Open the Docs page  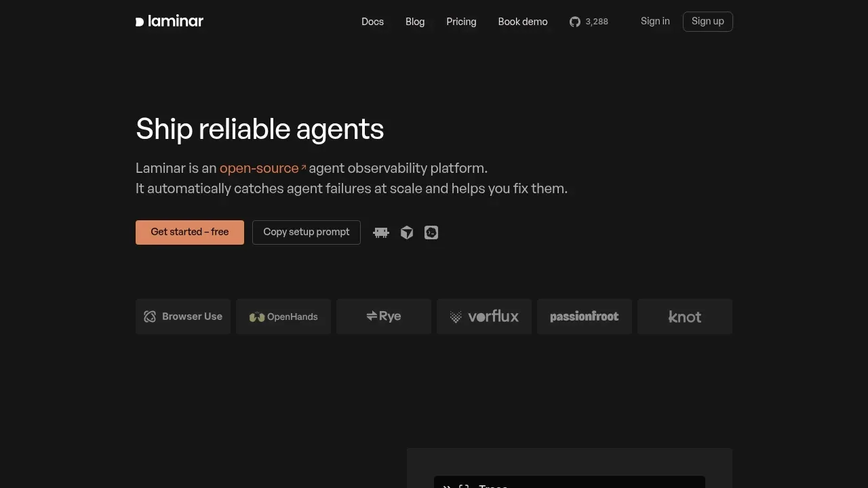pos(372,22)
